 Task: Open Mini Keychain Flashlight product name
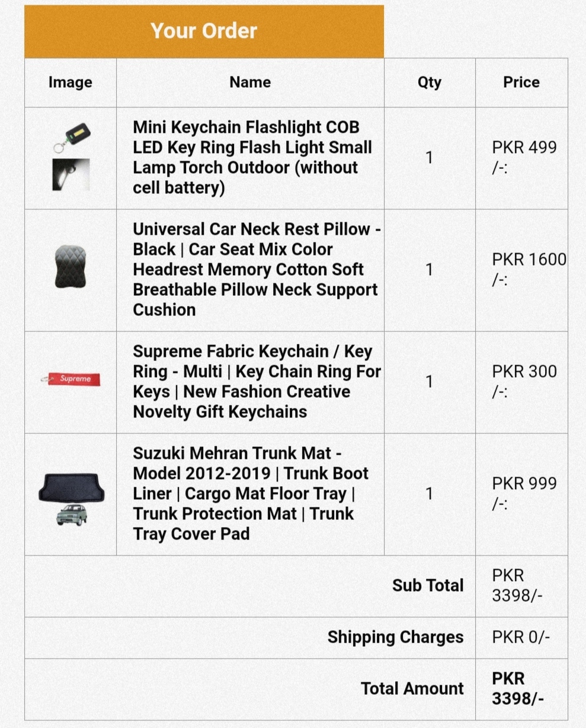pos(252,158)
